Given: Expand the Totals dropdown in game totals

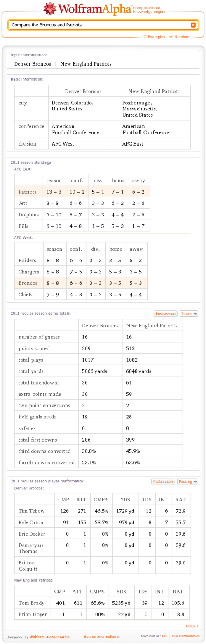Looking at the screenshot, I should click(190, 314).
